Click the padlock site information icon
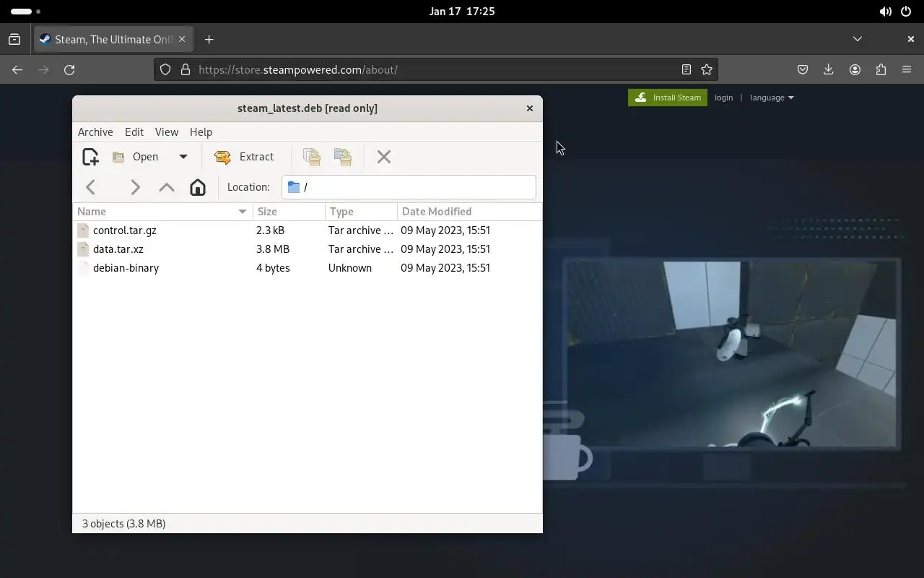Viewport: 924px width, 578px height. [x=186, y=70]
